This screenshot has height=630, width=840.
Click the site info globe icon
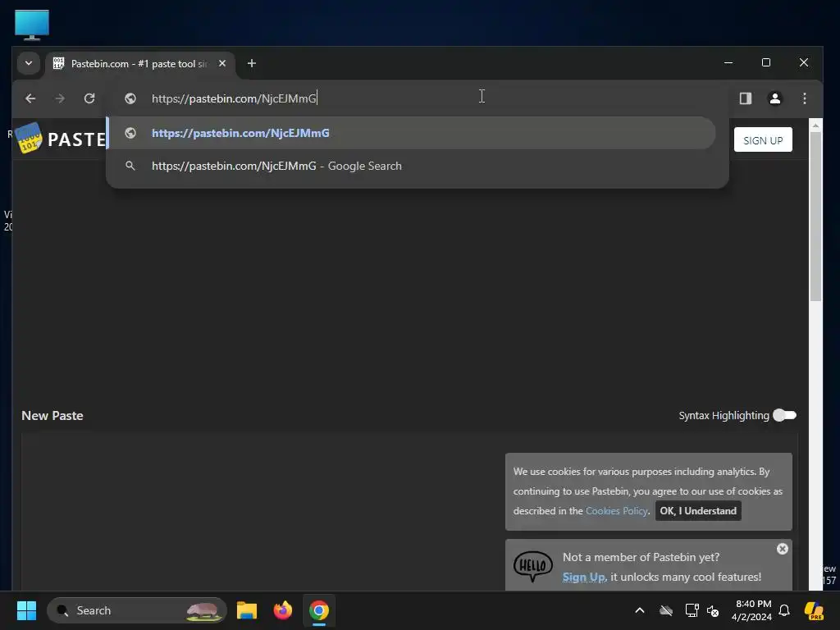point(130,98)
